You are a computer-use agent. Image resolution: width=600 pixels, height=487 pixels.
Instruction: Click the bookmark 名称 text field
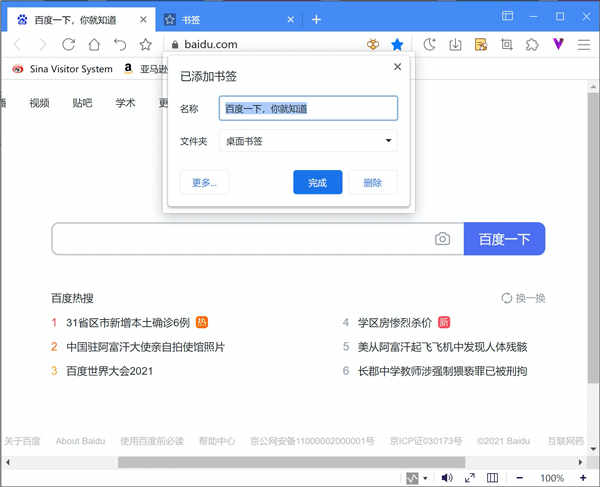(308, 108)
